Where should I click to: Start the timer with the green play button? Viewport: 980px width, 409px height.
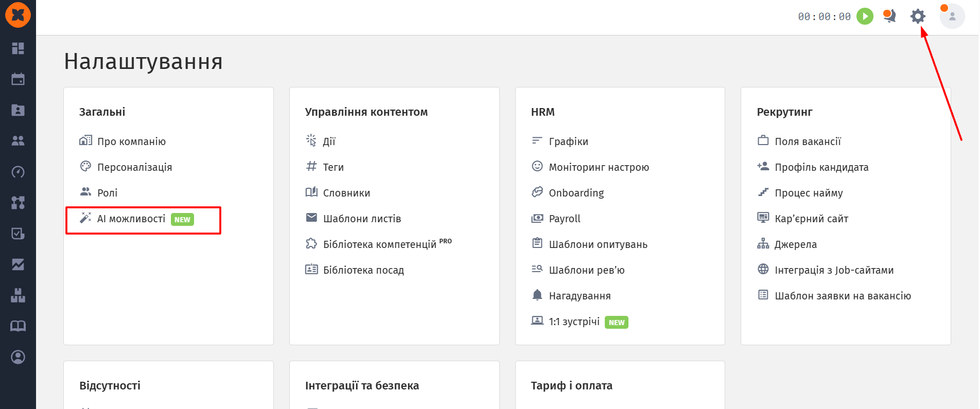point(865,16)
